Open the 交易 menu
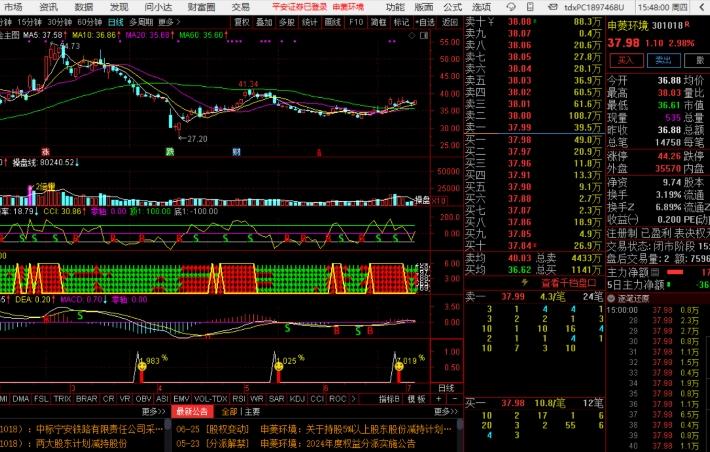 pos(240,6)
